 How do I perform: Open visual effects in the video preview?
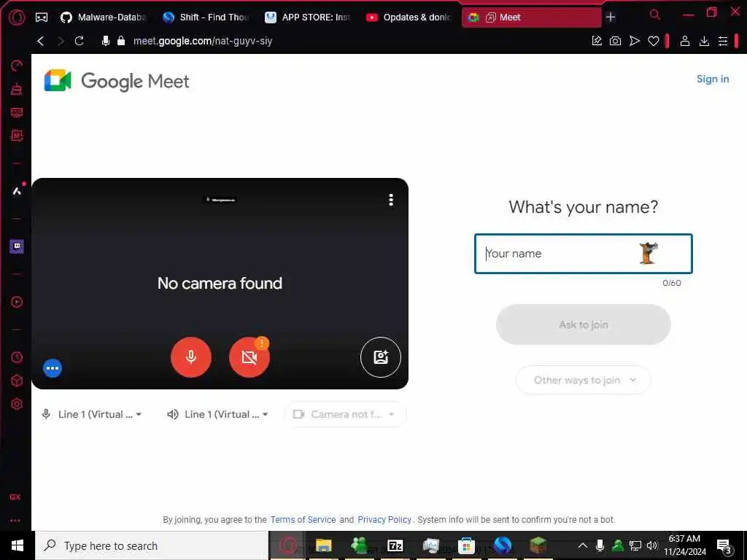pyautogui.click(x=381, y=357)
